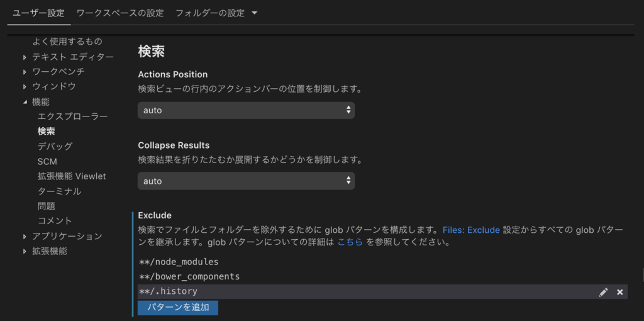
Task: Select 問題 in the settings tree
Action: pyautogui.click(x=47, y=206)
